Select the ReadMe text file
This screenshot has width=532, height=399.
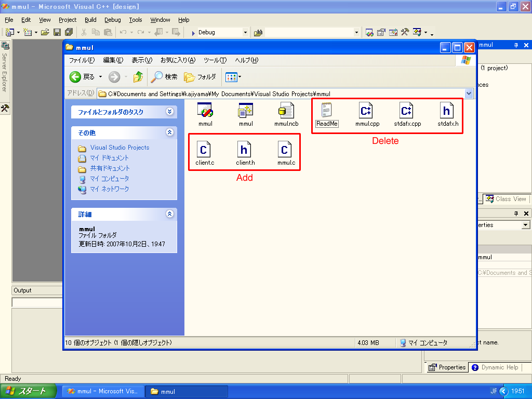(x=327, y=115)
